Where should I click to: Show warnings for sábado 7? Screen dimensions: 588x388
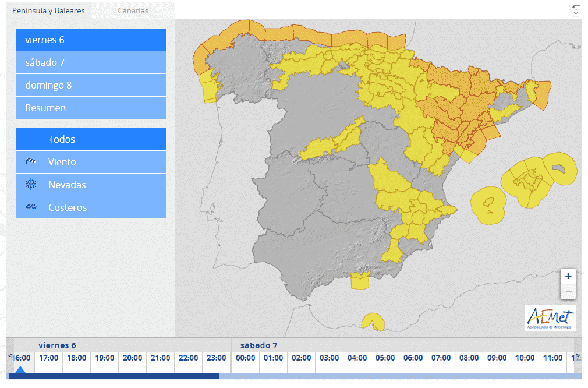(91, 62)
